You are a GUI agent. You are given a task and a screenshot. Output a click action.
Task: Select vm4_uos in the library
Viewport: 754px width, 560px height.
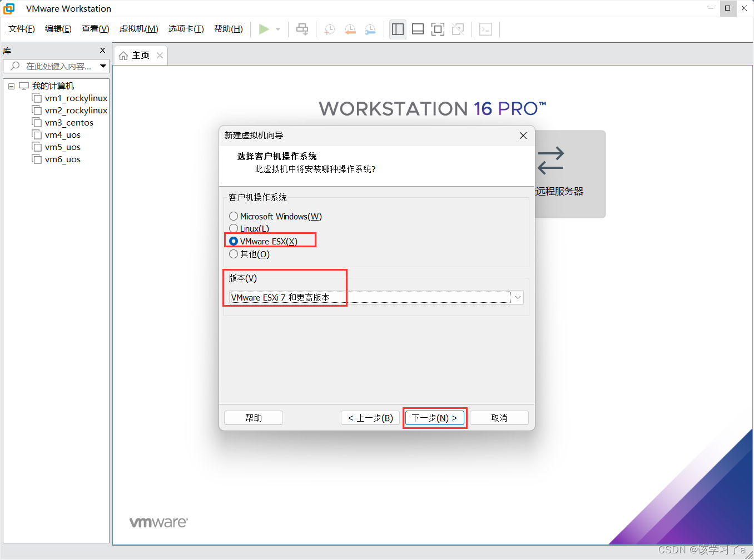tap(63, 135)
